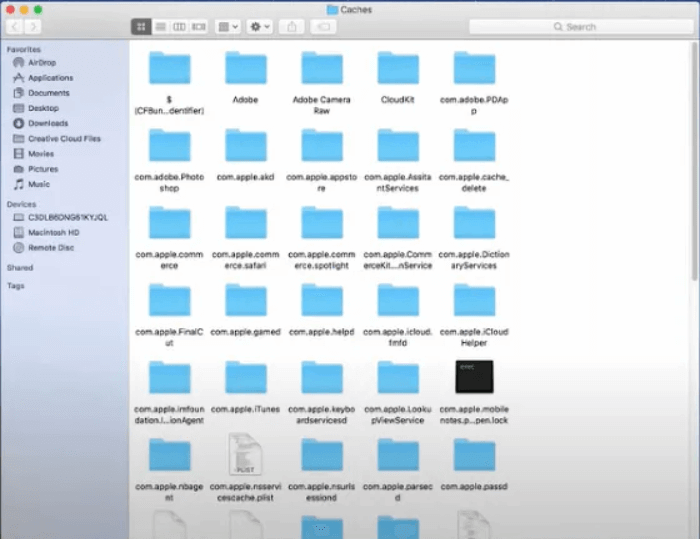The width and height of the screenshot is (700, 539).
Task: Select the com.apple.nsurlsessiond folder
Action: pos(322,455)
